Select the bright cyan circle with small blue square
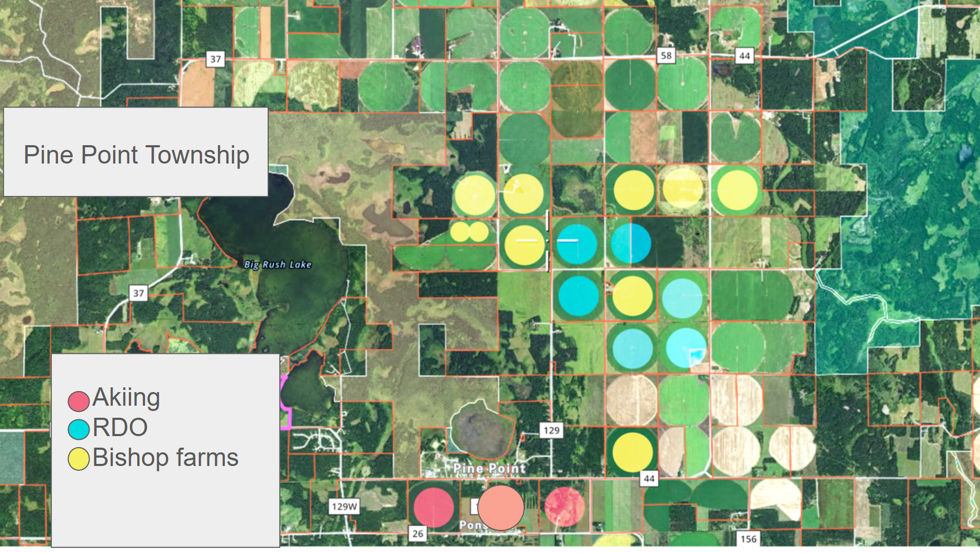 (686, 348)
